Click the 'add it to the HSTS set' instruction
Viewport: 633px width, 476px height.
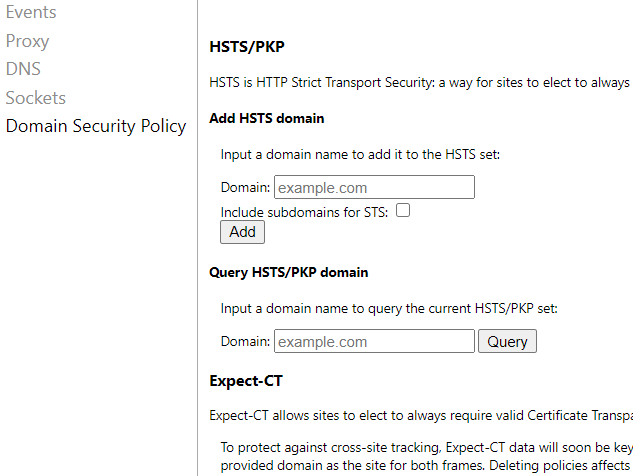click(x=360, y=154)
